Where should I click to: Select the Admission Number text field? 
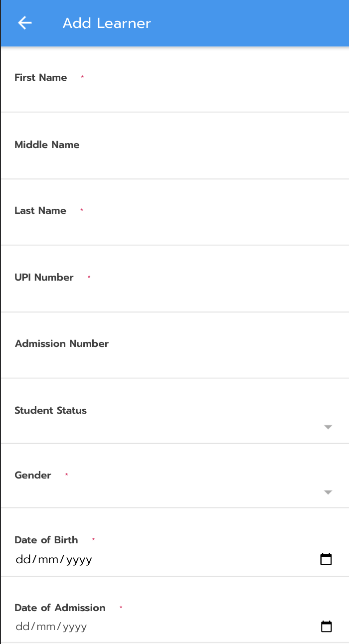coord(174,361)
